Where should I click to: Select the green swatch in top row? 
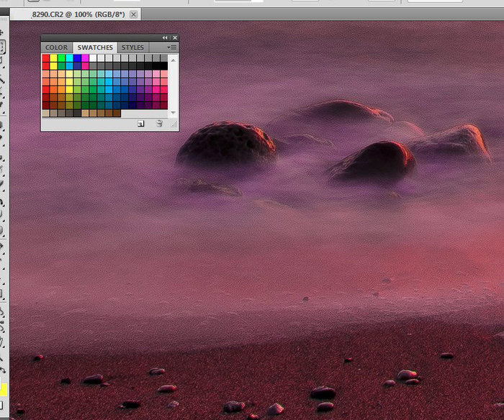tap(62, 58)
